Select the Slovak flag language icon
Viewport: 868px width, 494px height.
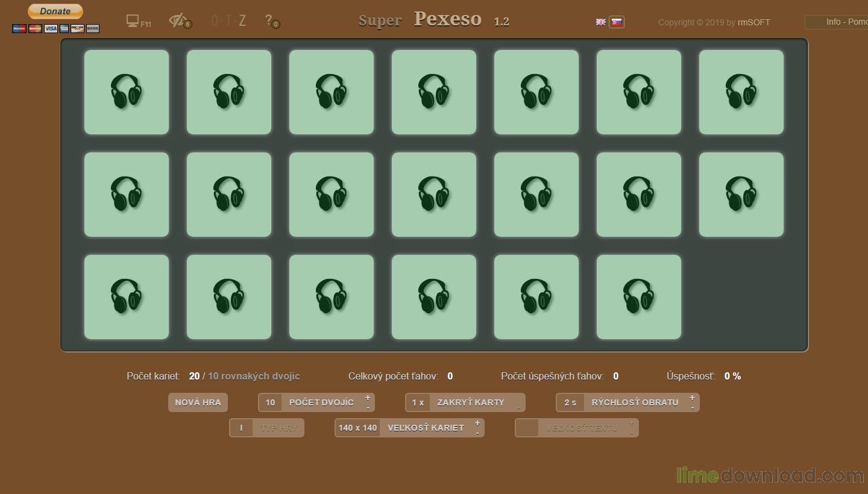coord(617,22)
